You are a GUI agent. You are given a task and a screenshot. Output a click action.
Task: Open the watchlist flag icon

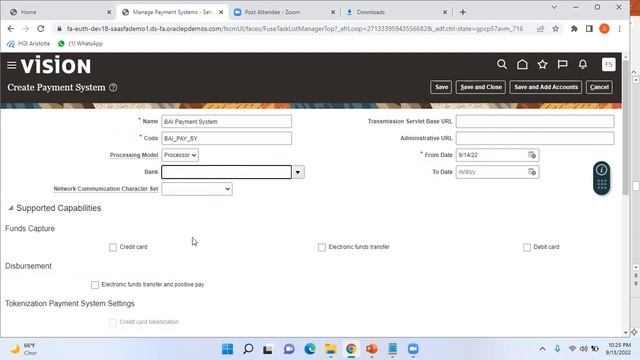pyautogui.click(x=562, y=64)
